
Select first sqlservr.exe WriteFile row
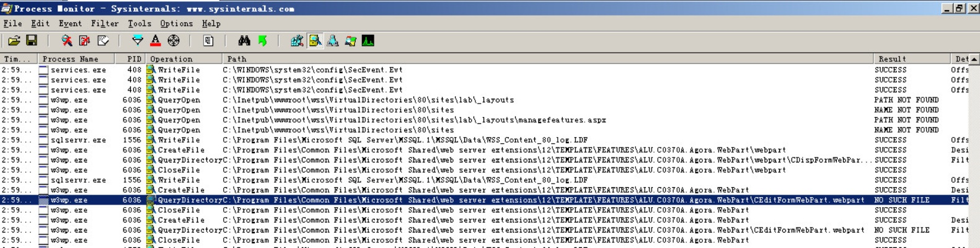pyautogui.click(x=485, y=140)
